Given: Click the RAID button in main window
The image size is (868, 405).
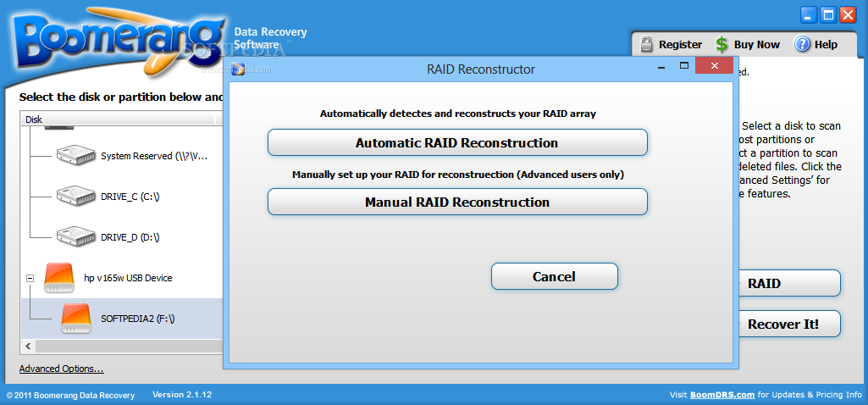Looking at the screenshot, I should click(x=789, y=283).
